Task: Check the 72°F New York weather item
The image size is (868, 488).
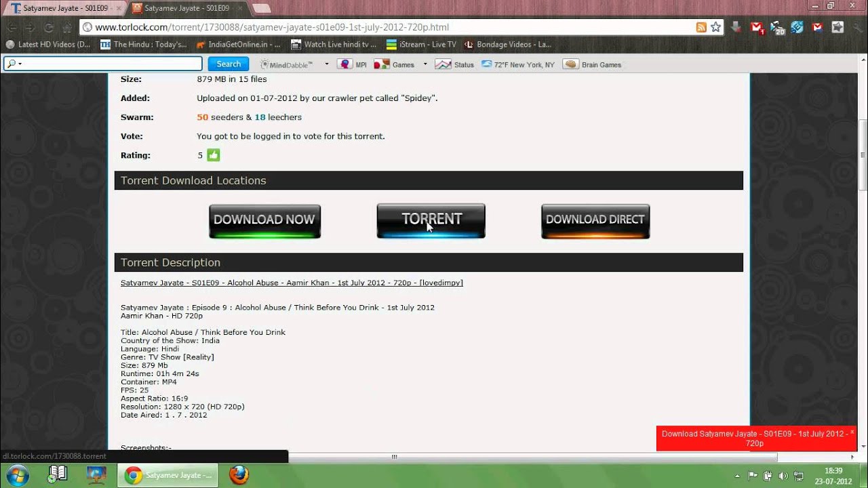Action: point(518,64)
